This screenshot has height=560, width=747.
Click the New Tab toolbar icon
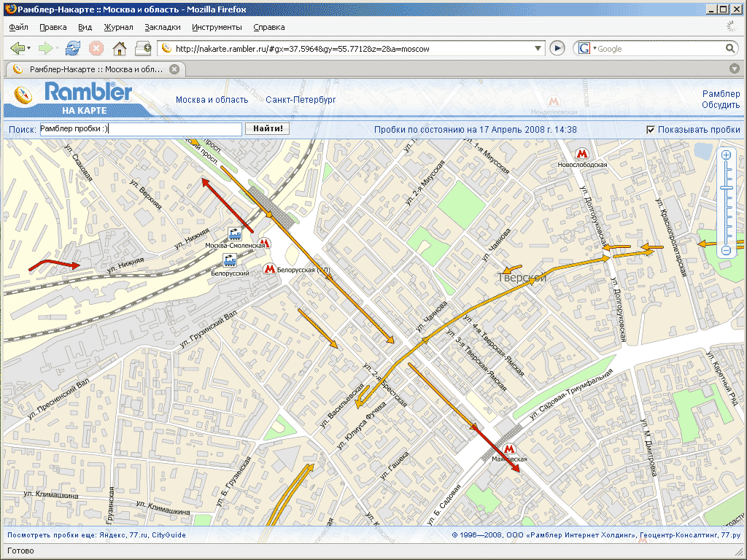point(143,48)
